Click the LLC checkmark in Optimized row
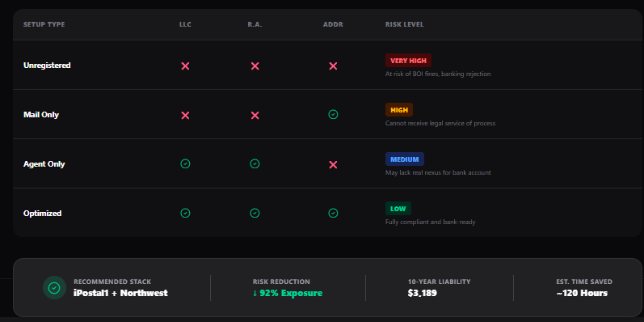The image size is (644, 322). point(185,214)
